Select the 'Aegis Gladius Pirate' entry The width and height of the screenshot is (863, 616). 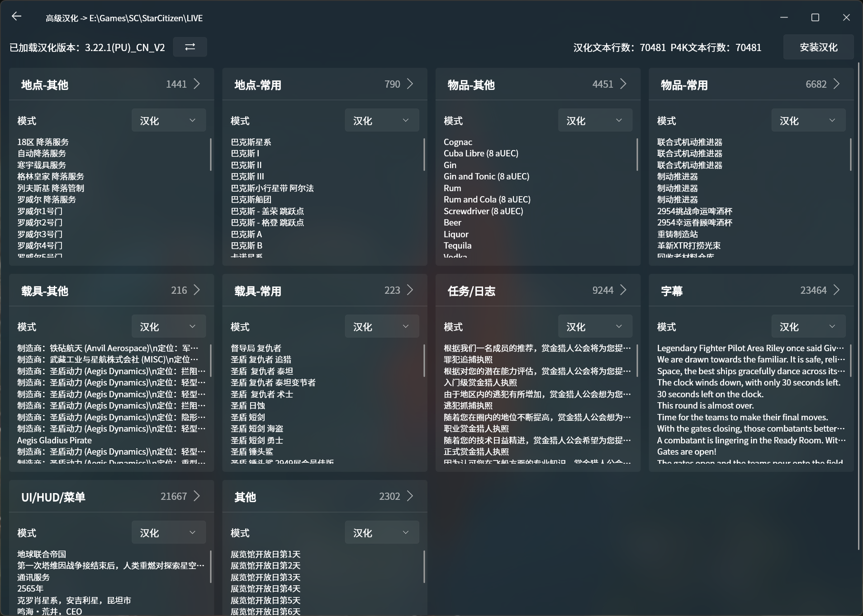click(x=54, y=440)
